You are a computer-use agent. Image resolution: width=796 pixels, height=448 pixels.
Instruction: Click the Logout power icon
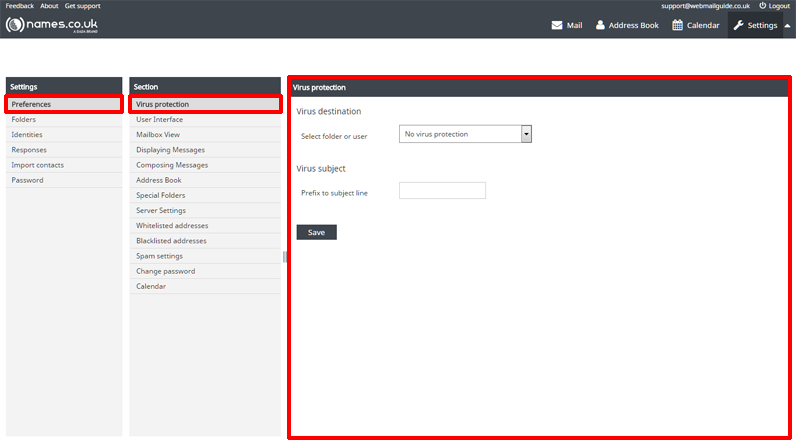click(x=762, y=6)
